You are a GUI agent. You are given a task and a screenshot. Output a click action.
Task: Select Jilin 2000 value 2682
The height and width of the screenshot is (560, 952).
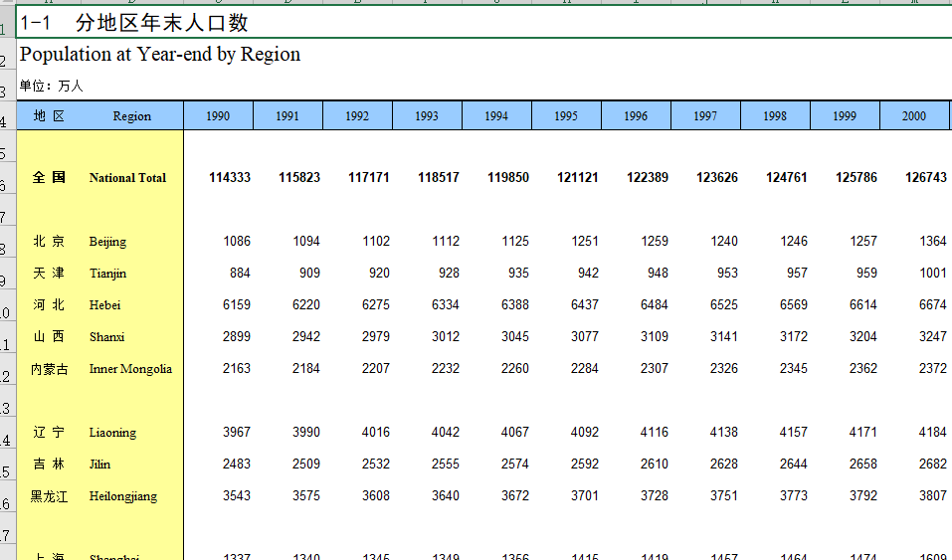[932, 464]
